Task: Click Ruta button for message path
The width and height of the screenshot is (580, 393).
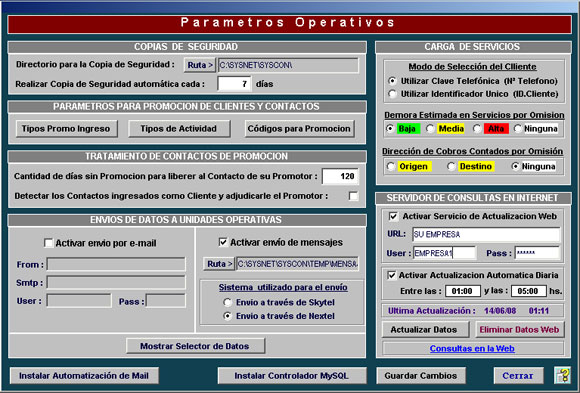Action: tap(219, 264)
